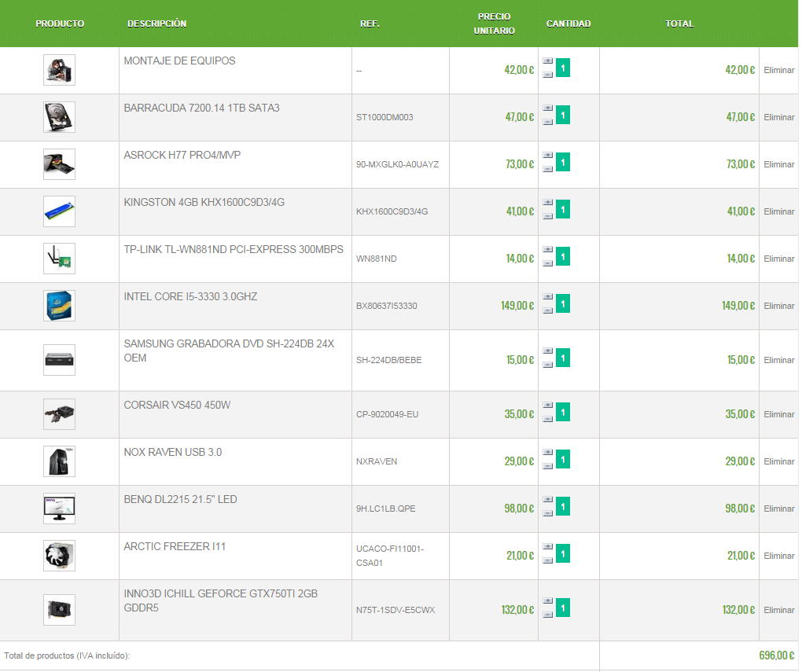
Task: Decrease quantity of Kingston 4GB memory
Action: [548, 216]
